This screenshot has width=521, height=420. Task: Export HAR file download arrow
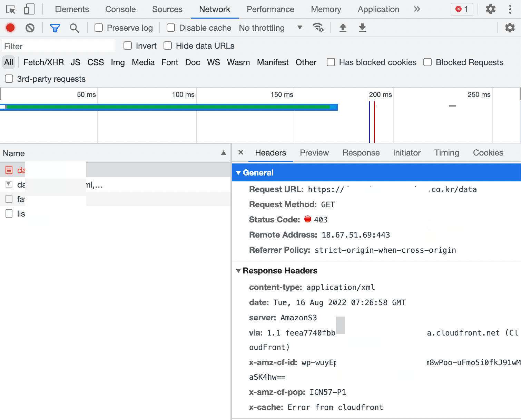(x=362, y=28)
